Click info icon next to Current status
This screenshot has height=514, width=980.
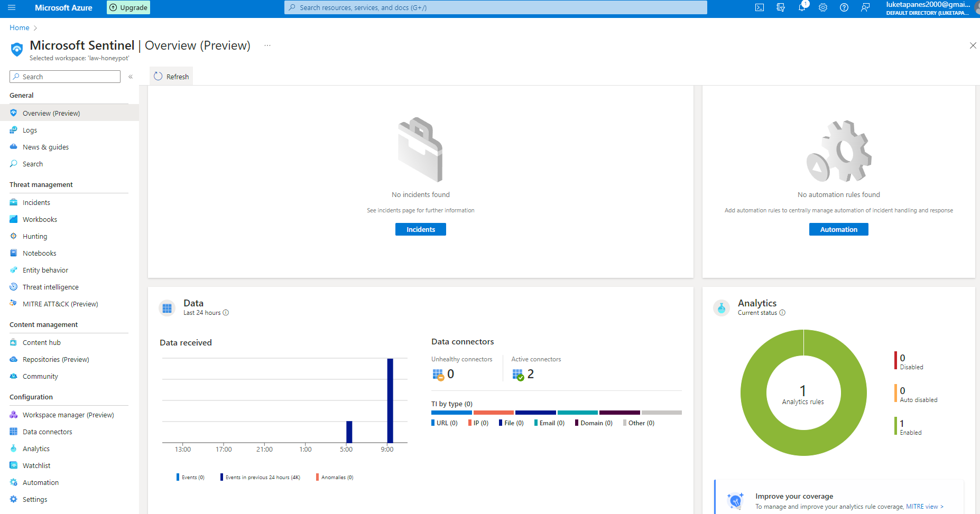pos(782,313)
